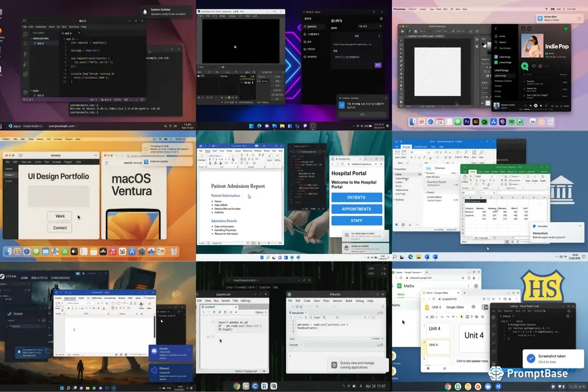Click the Windows Start button beside Hospital Portal

[262, 257]
